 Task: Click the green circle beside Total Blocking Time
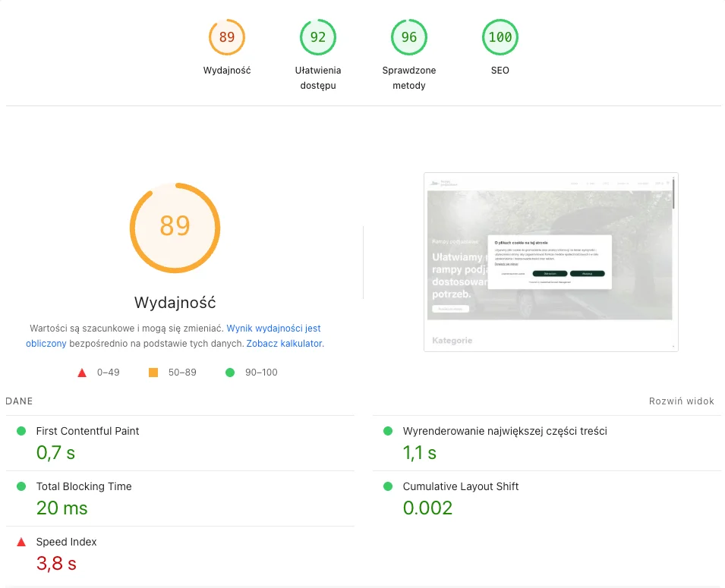[21, 486]
